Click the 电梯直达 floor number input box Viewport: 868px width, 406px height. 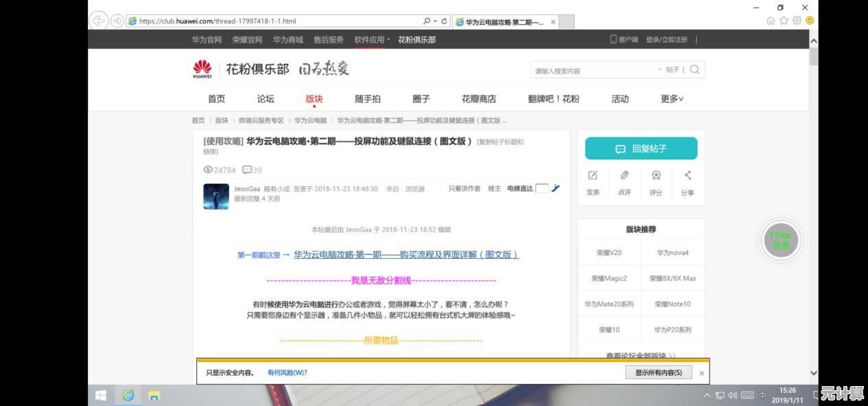pos(542,189)
